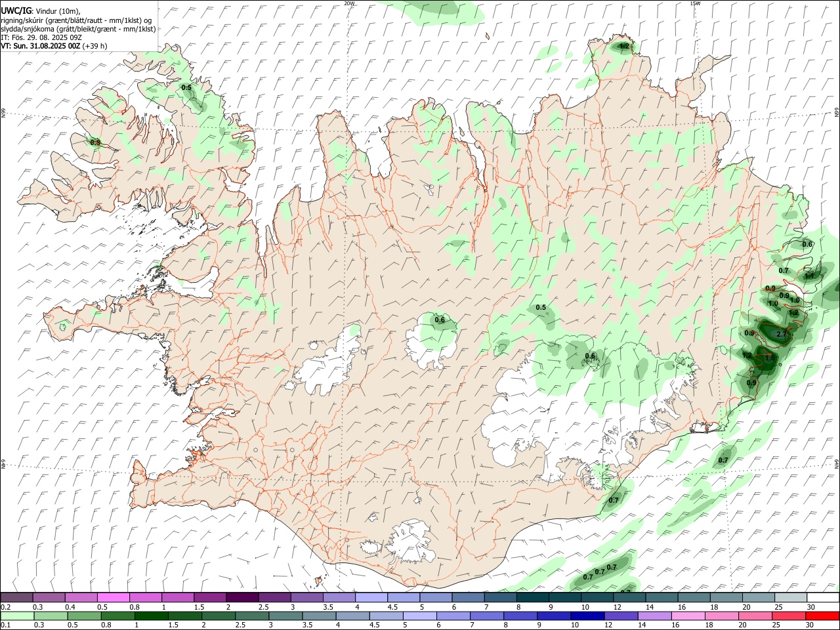Click the 1.2 value below the 1.0 east-coast labels
Image resolution: width=840 pixels, height=630 pixels.
point(793,313)
